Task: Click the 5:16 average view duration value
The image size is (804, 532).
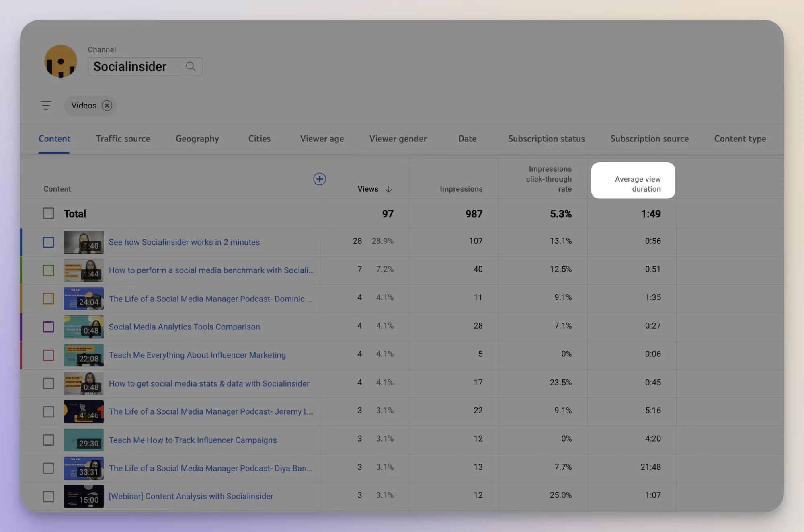Action: pyautogui.click(x=653, y=411)
